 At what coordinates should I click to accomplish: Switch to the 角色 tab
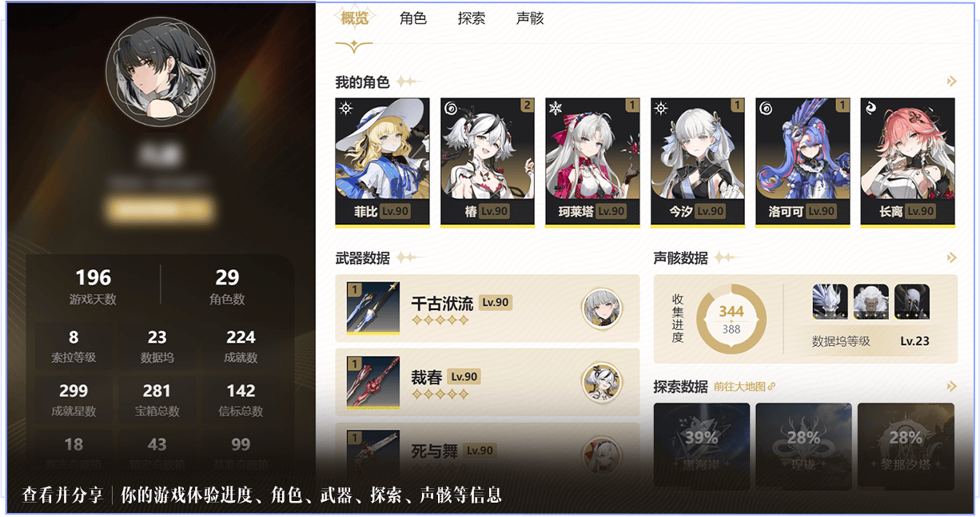coord(412,18)
